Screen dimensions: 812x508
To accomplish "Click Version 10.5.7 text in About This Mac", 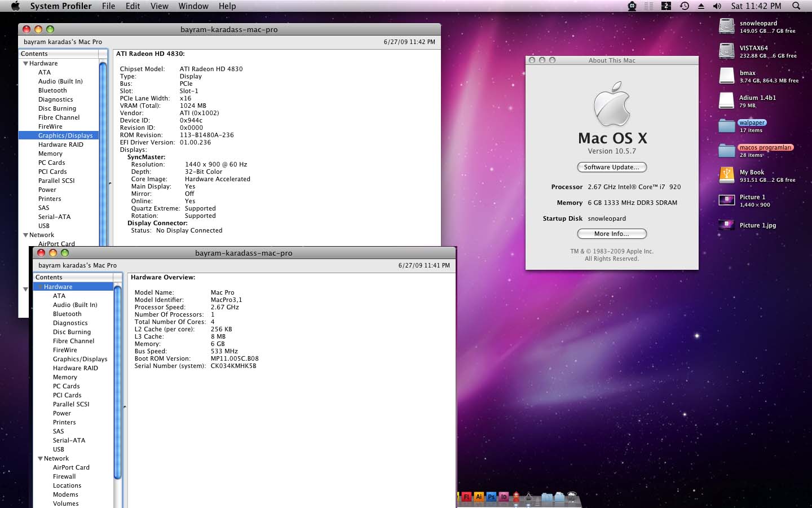I will click(612, 151).
